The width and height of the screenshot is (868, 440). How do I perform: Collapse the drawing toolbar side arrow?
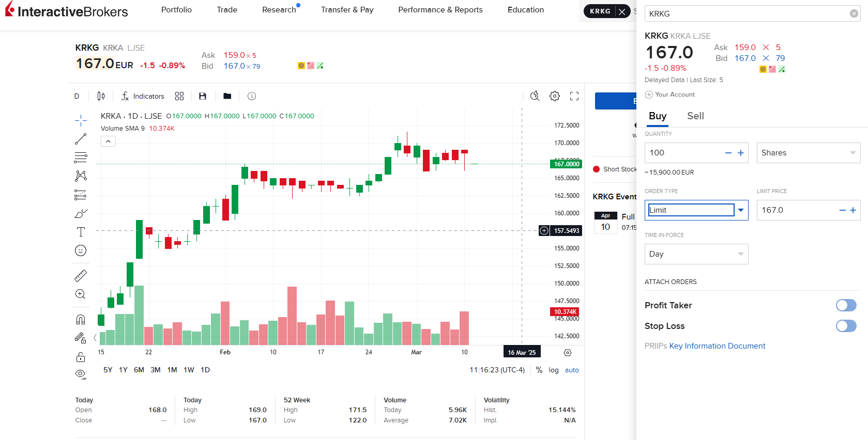(95, 338)
